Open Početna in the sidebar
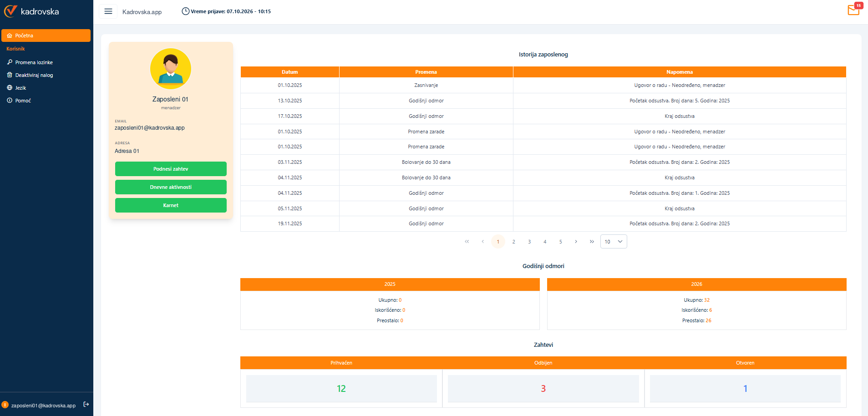868x416 pixels. click(46, 36)
